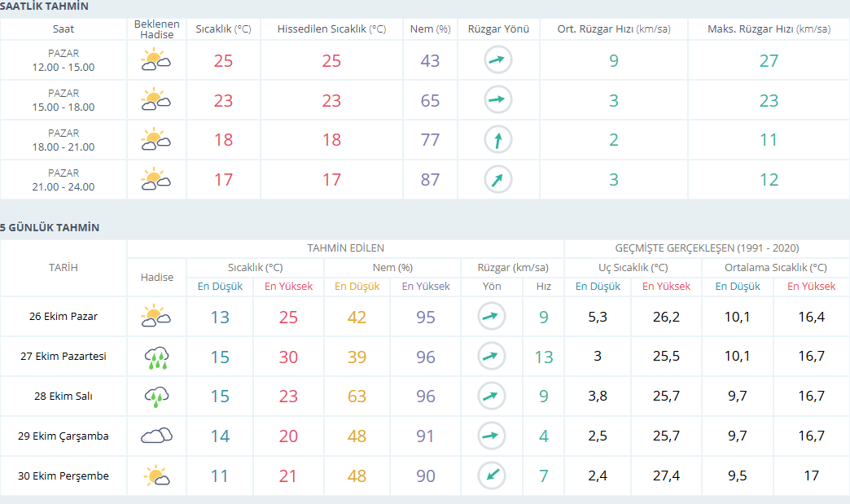This screenshot has width=850, height=504.
Task: Select the cloudy icon for 29 Ekim Çarşamba
Action: point(156,436)
